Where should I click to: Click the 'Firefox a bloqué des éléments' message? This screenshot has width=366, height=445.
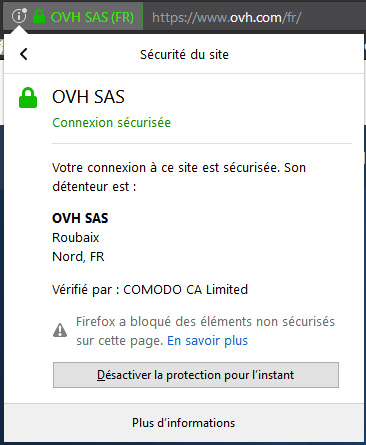click(205, 331)
